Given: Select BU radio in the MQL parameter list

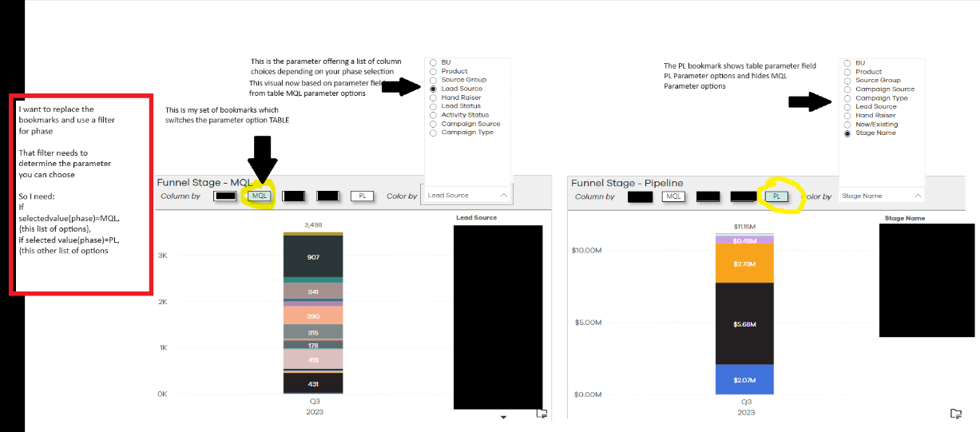Looking at the screenshot, I should pyautogui.click(x=433, y=61).
